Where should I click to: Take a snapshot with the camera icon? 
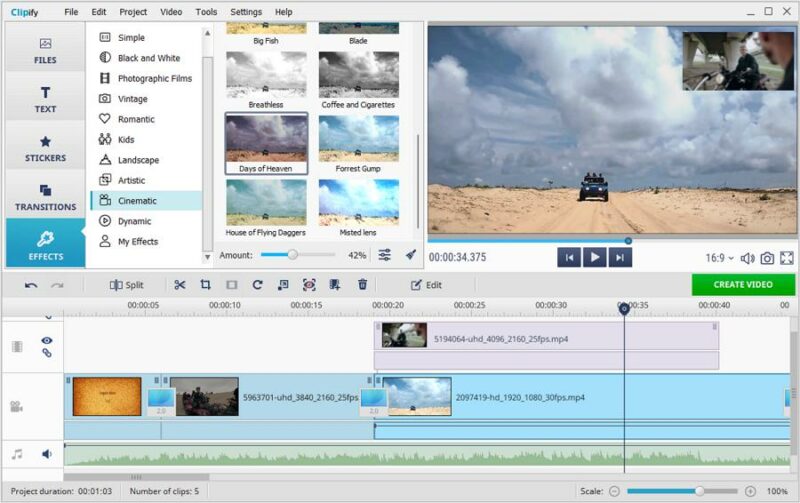click(x=767, y=259)
